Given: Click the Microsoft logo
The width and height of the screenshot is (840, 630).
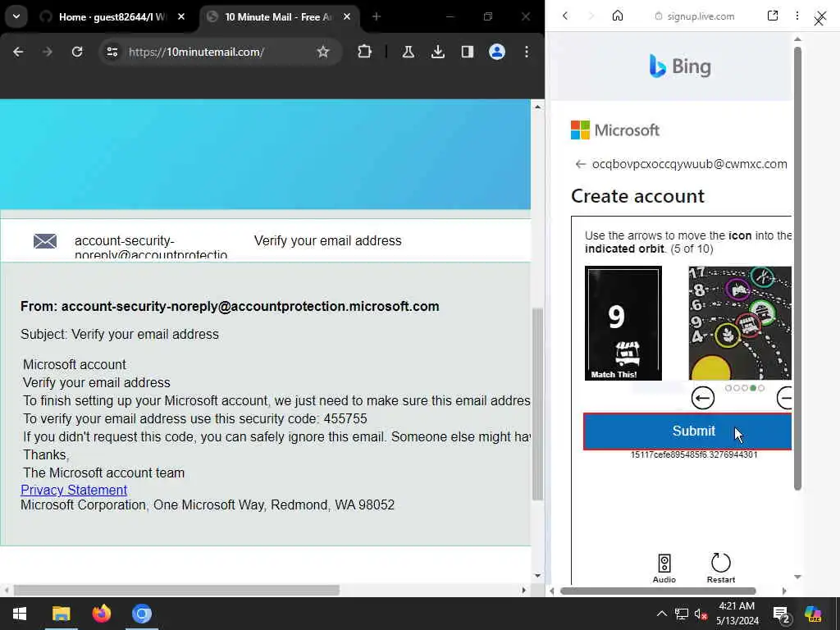Looking at the screenshot, I should [x=615, y=130].
